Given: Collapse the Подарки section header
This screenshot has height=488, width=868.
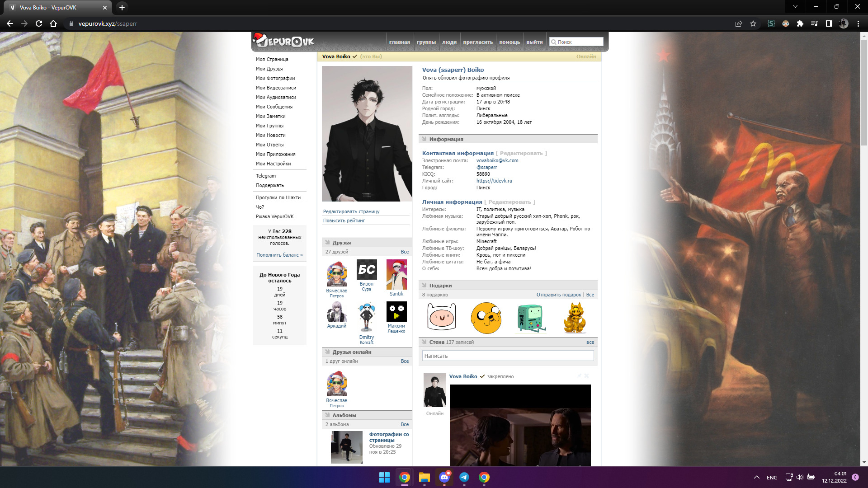Looking at the screenshot, I should click(508, 286).
